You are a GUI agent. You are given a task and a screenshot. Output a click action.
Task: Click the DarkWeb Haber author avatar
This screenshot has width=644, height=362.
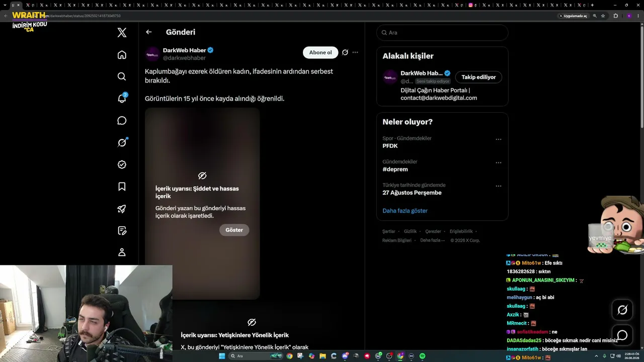152,54
